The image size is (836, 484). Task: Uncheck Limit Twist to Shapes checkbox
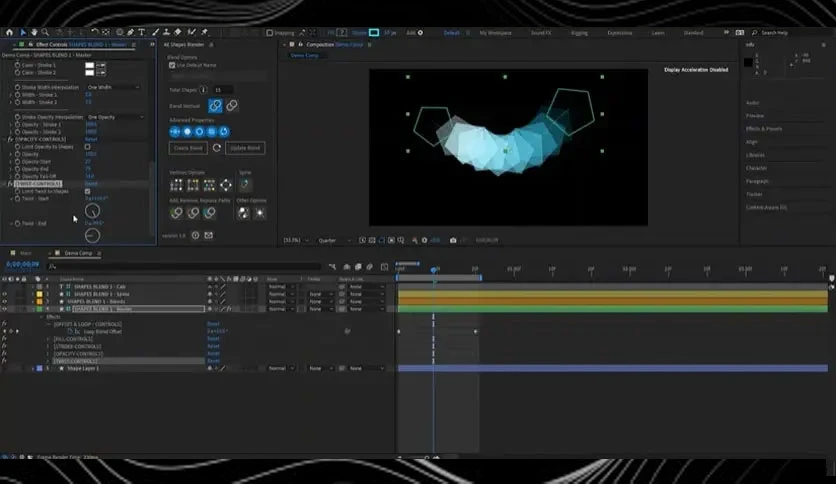(87, 191)
